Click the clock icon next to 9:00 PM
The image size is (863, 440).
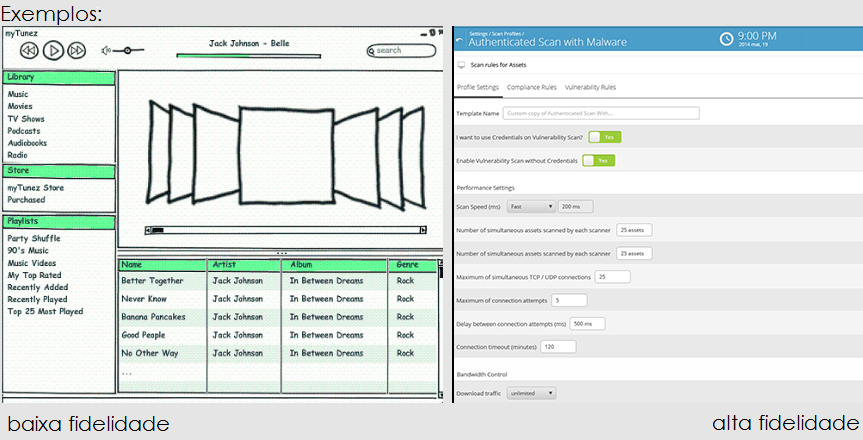coord(726,39)
